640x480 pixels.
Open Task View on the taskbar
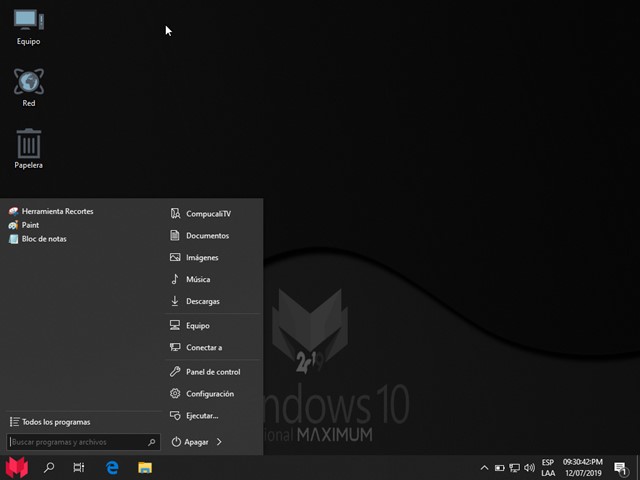[x=78, y=467]
